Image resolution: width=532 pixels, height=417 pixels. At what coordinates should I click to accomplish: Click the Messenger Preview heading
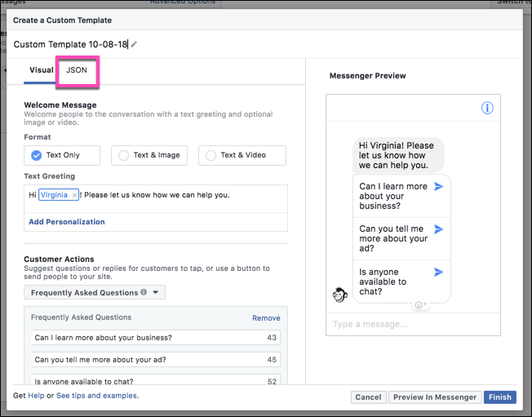[367, 76]
